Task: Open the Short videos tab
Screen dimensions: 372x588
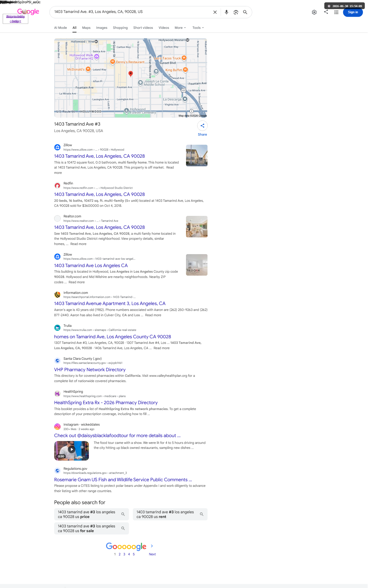Action: click(143, 28)
